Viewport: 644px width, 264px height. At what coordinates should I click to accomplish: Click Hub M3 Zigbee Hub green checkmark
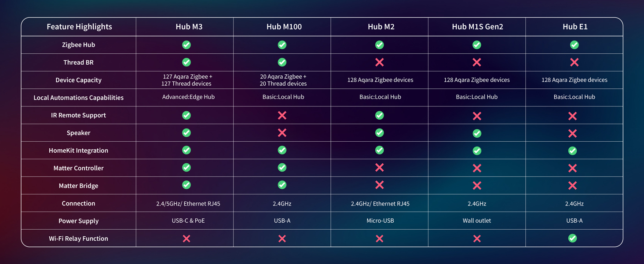(x=187, y=45)
